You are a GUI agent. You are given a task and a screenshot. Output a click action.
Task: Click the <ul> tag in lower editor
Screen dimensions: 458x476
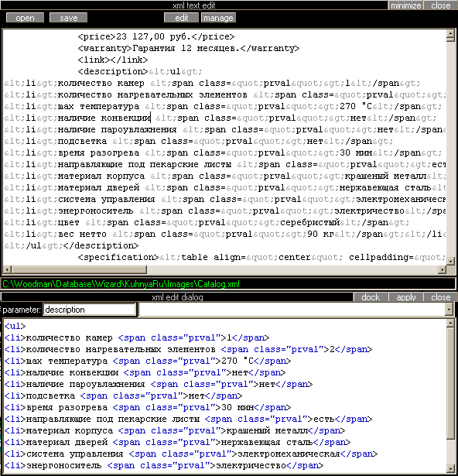coord(15,327)
